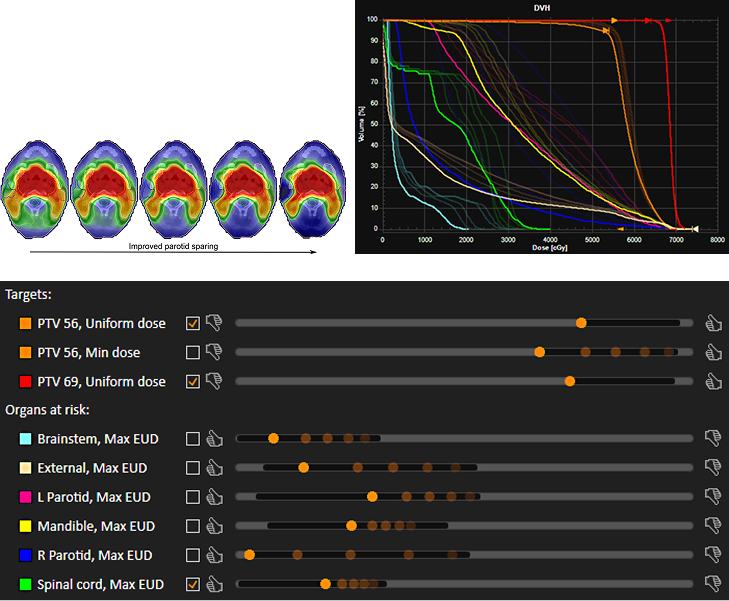
Task: Click thumbs-down icon right of L Parotid slider
Action: tap(713, 496)
